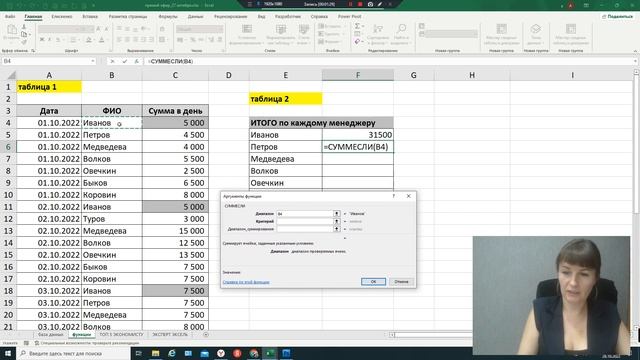
Task: Select cell C4 with 5 000
Action: 175,123
